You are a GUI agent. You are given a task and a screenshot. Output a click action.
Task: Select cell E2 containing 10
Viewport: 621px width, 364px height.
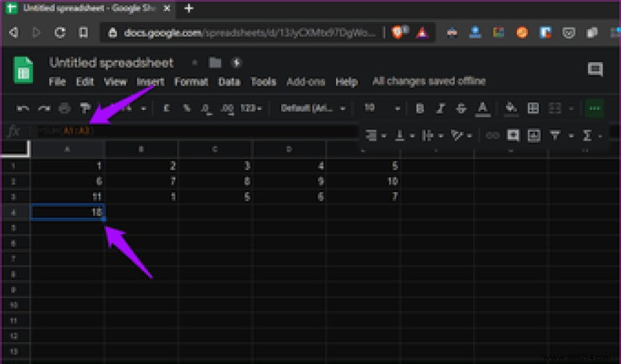363,182
